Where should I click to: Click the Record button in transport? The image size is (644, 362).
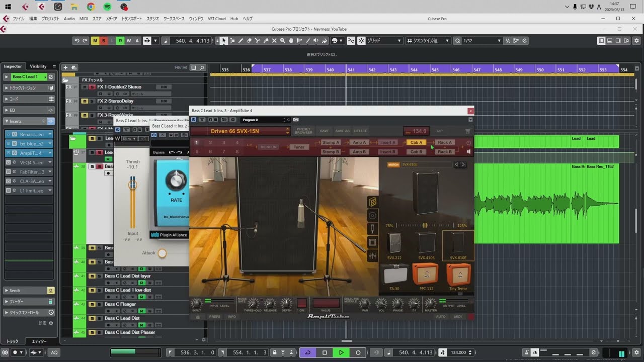tap(358, 352)
